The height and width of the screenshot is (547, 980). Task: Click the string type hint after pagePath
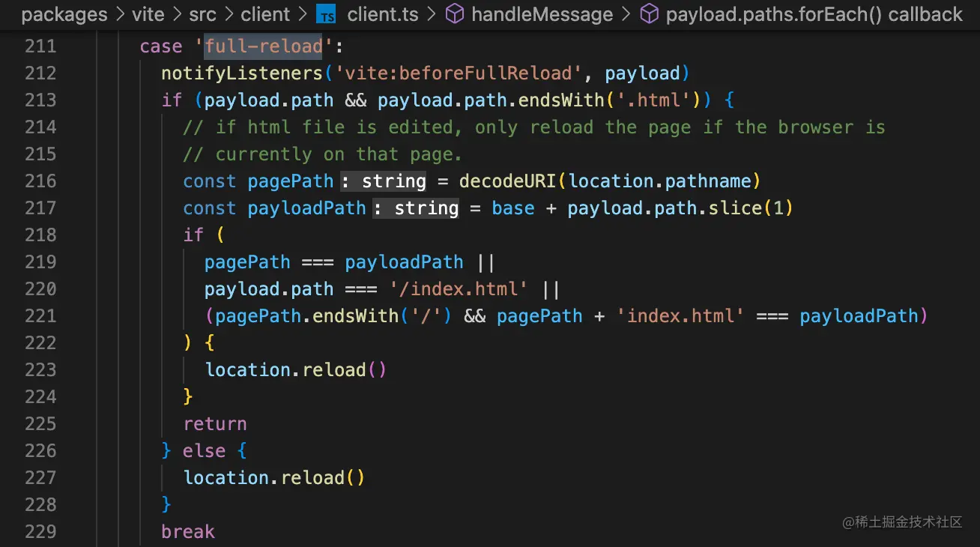384,181
